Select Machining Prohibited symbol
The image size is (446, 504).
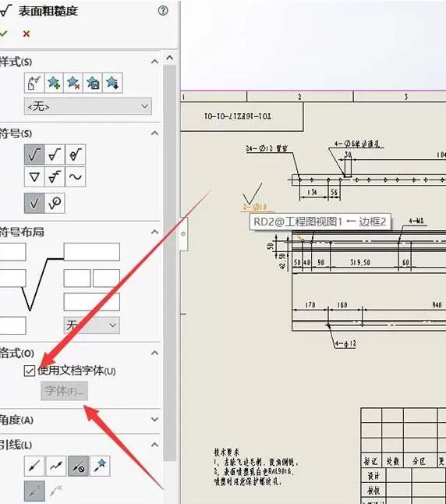[75, 154]
